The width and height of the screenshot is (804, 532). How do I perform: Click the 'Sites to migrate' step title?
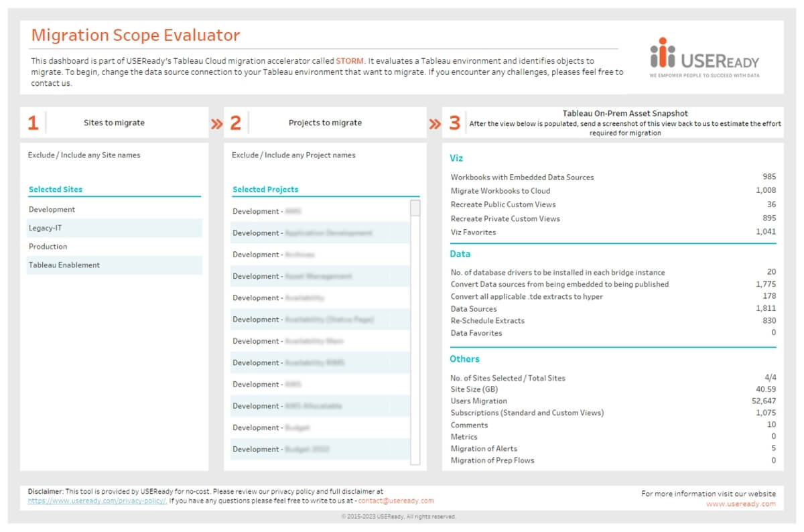coord(114,123)
